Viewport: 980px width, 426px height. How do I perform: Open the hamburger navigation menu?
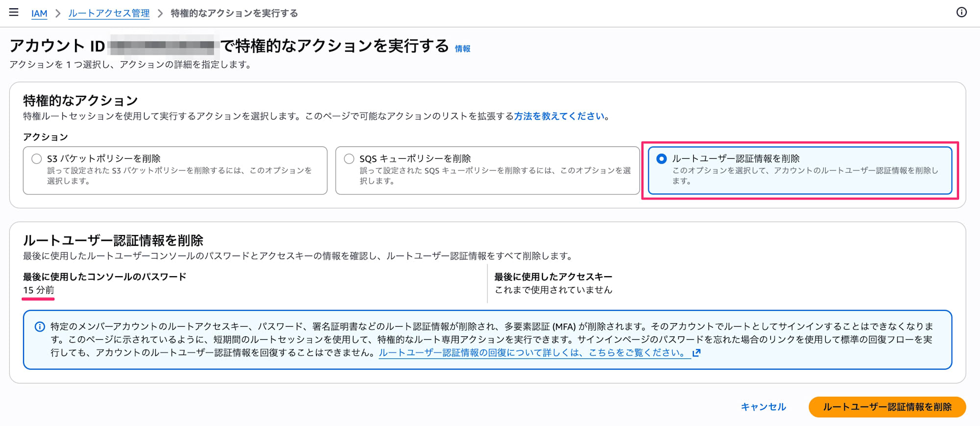[x=14, y=12]
